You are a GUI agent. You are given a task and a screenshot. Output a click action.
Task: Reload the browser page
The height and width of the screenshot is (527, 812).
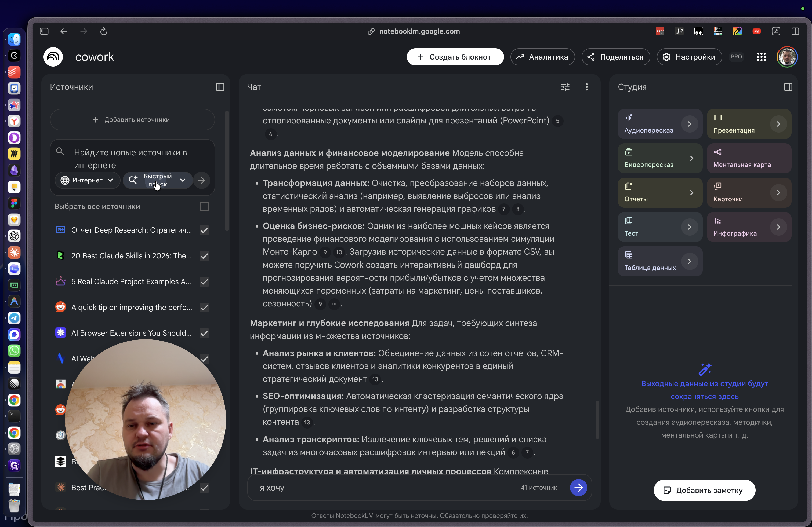(104, 31)
